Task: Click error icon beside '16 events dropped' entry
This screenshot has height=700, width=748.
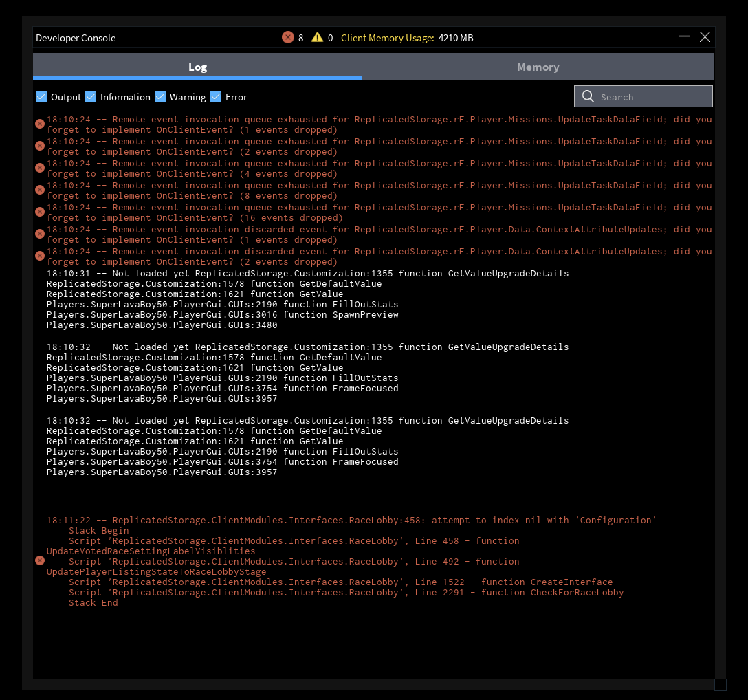Action: 40,212
